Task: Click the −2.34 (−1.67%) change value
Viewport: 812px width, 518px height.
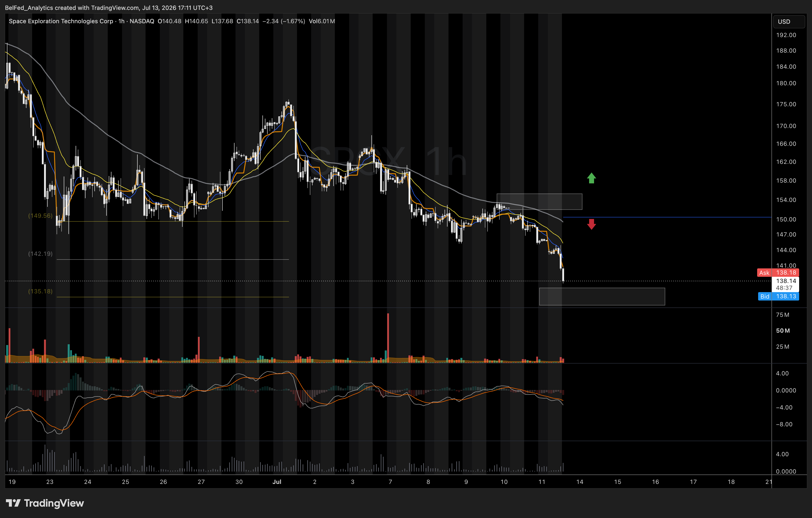Action: click(284, 21)
